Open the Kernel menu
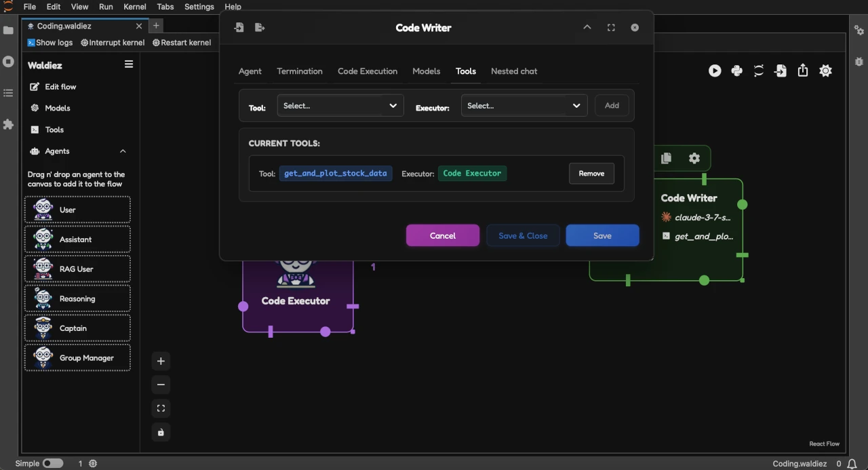This screenshot has height=470, width=868. [x=134, y=7]
